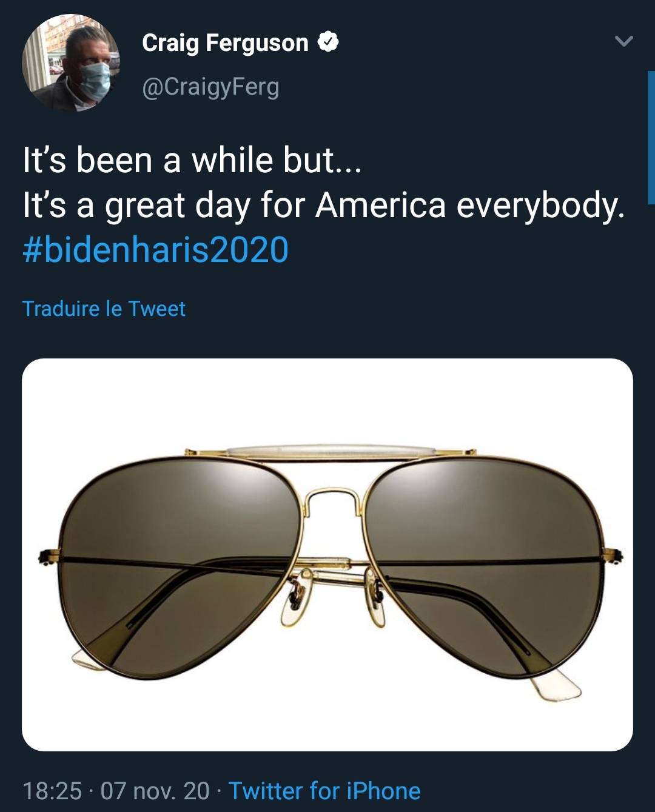The height and width of the screenshot is (812, 655).
Task: Open Craig Ferguson's profile picture
Action: coord(70,62)
